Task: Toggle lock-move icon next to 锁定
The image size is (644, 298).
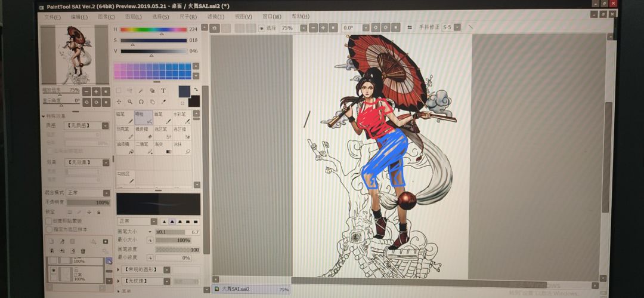Action: tap(89, 212)
